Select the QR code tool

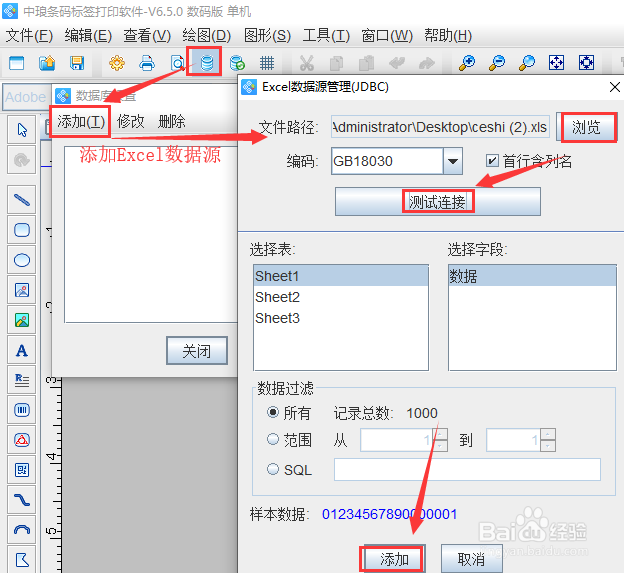click(x=21, y=470)
